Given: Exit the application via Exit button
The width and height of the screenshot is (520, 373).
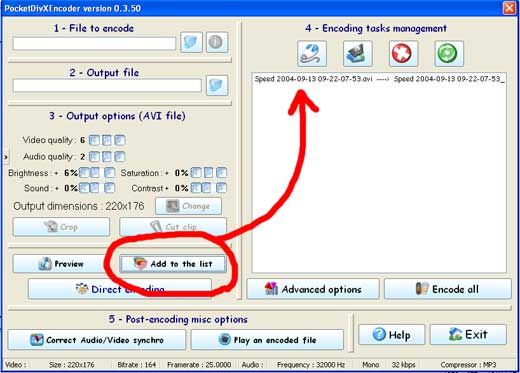Looking at the screenshot, I should point(468,335).
